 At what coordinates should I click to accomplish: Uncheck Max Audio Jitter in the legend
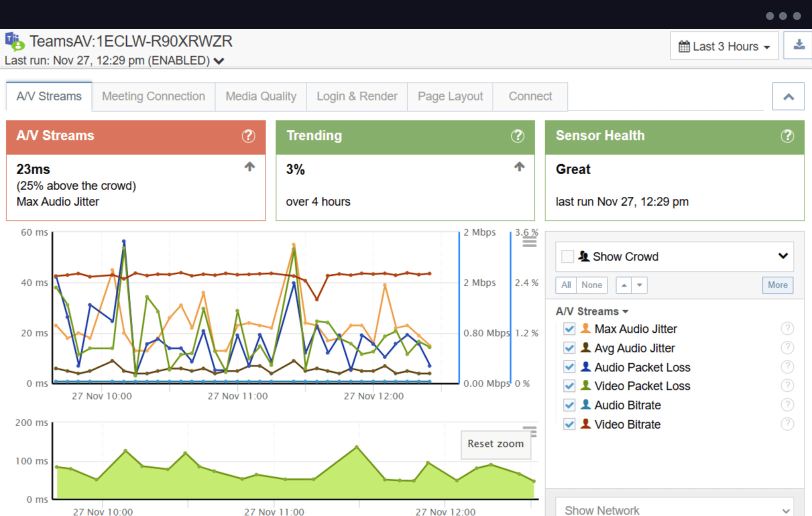point(569,329)
